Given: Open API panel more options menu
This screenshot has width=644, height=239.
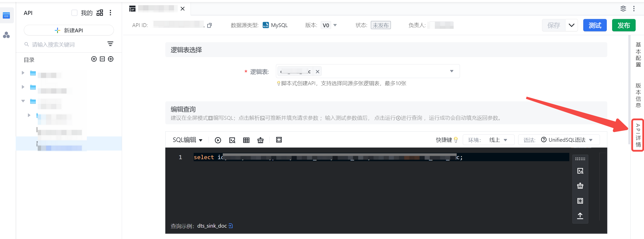Looking at the screenshot, I should click(x=110, y=13).
